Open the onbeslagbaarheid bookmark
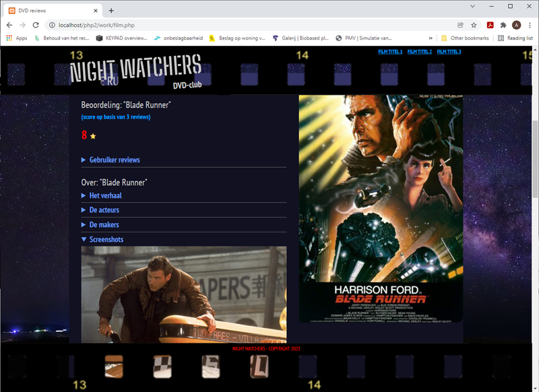The image size is (539, 392). [179, 38]
